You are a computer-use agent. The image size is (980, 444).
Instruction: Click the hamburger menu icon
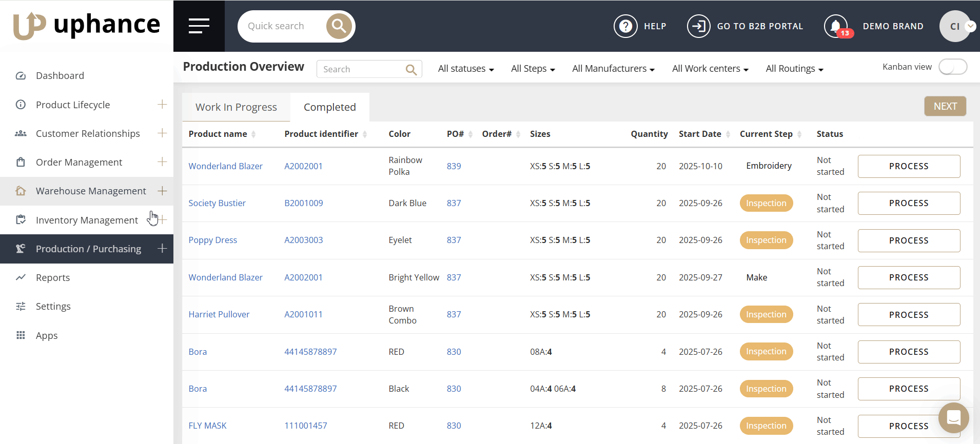click(199, 26)
